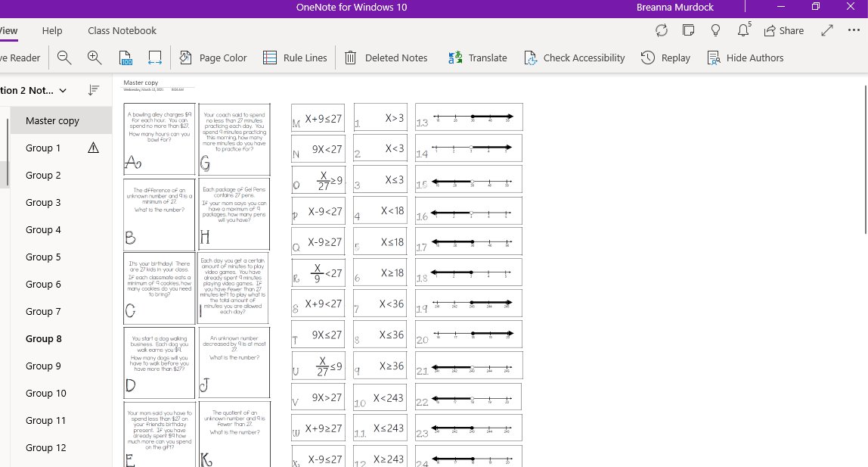Image resolution: width=868 pixels, height=467 pixels.
Task: Open the Group 10 page
Action: pyautogui.click(x=61, y=394)
